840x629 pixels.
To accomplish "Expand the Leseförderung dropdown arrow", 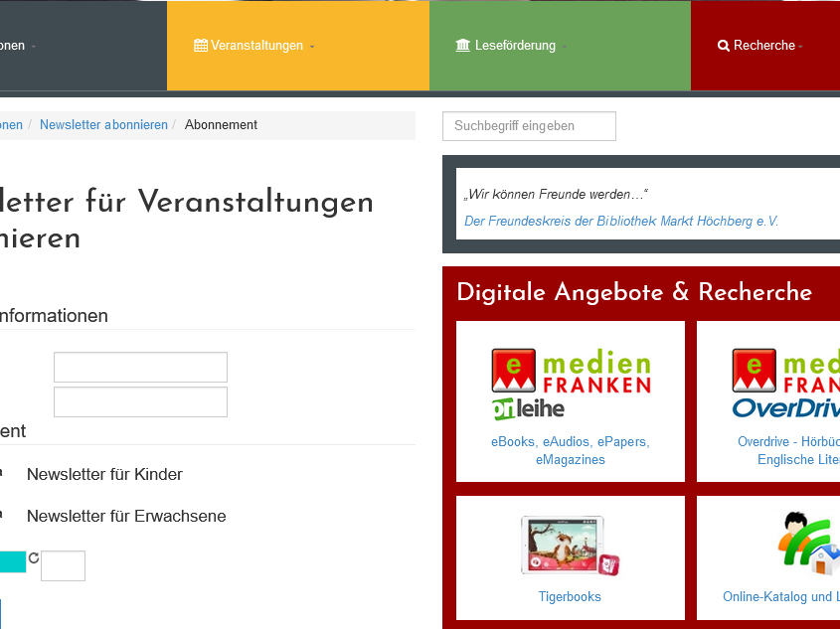I will click(x=565, y=47).
